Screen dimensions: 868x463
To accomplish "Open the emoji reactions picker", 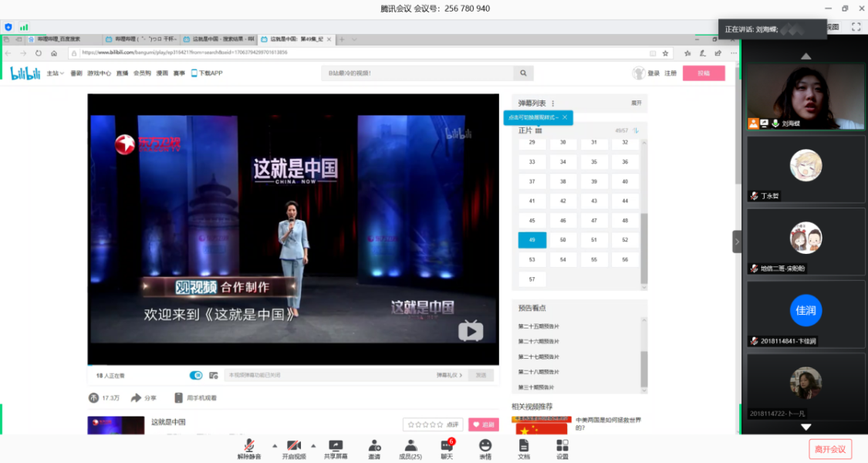I will (x=485, y=449).
